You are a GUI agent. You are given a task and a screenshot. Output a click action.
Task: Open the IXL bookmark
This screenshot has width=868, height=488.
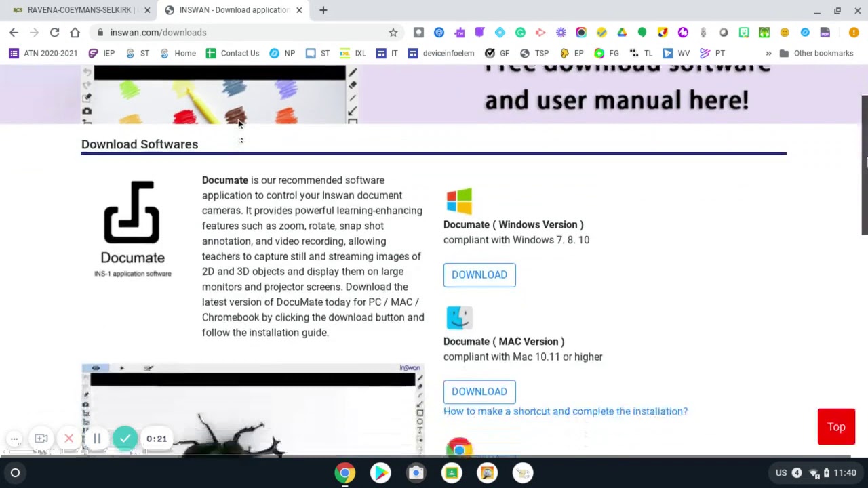pyautogui.click(x=353, y=53)
